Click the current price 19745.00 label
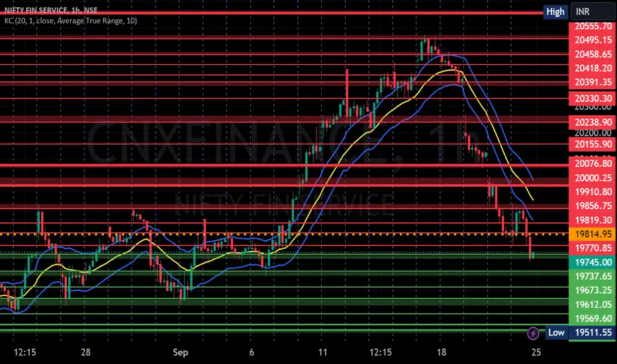The width and height of the screenshot is (617, 364). [593, 263]
